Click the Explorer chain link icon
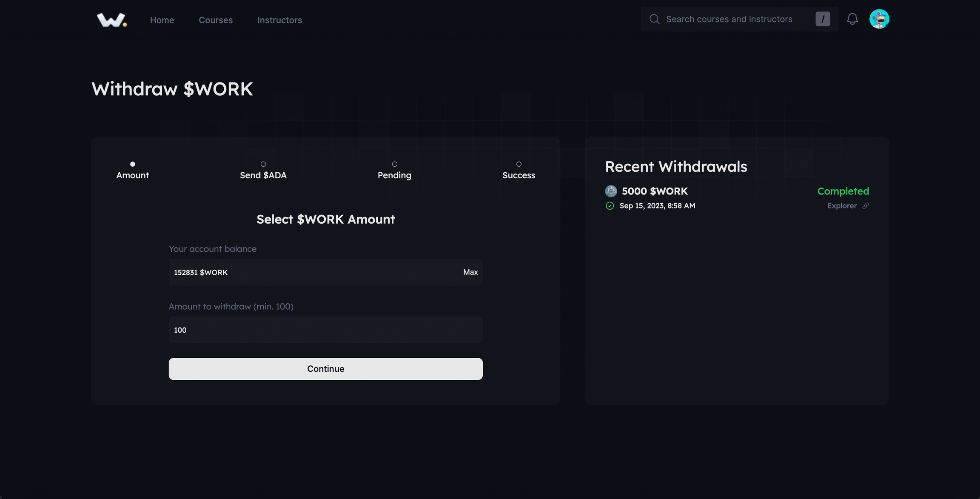Image resolution: width=980 pixels, height=499 pixels. [x=866, y=206]
